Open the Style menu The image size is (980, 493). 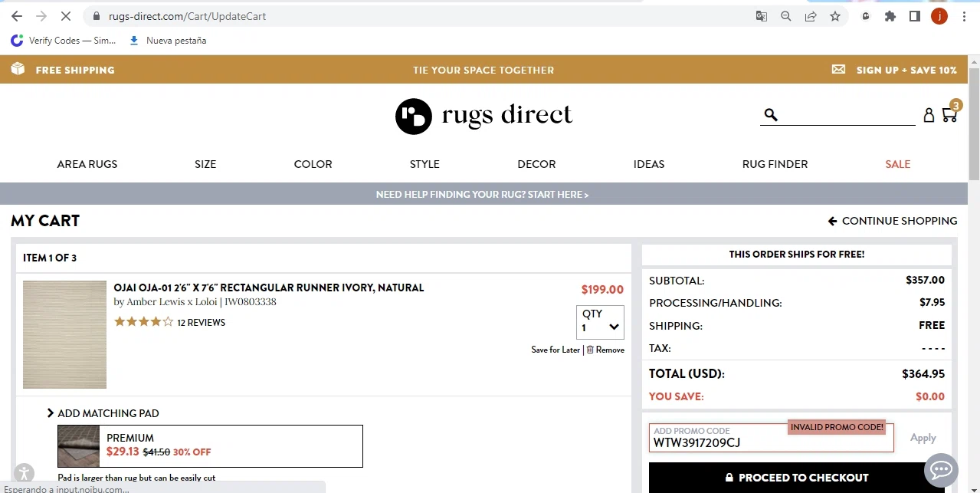tap(424, 164)
